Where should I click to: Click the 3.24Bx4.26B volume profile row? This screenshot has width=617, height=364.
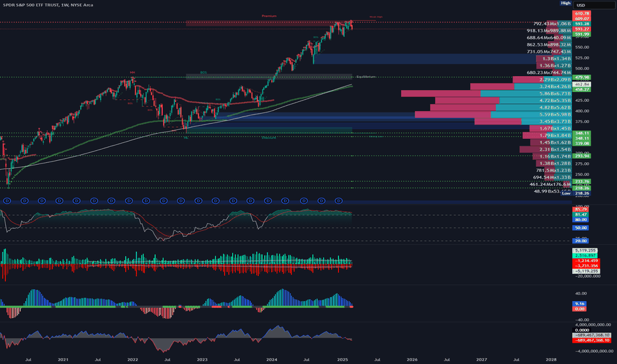(521, 87)
